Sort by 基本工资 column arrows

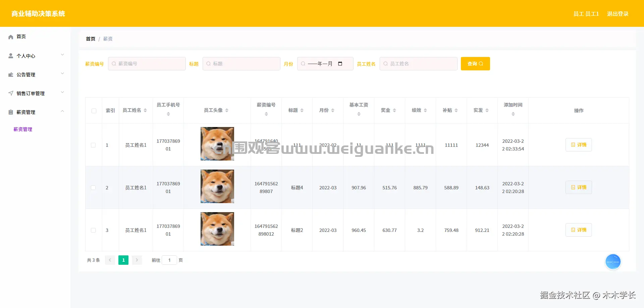point(359,114)
